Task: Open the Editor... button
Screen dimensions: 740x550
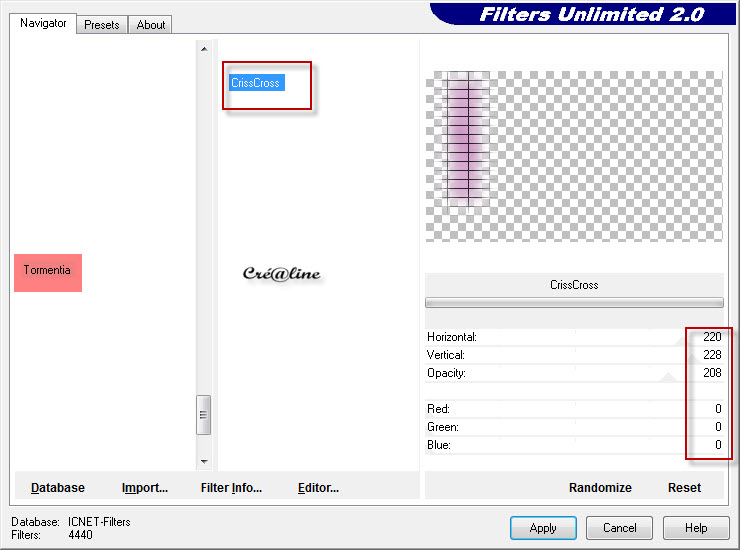Action: [x=318, y=488]
